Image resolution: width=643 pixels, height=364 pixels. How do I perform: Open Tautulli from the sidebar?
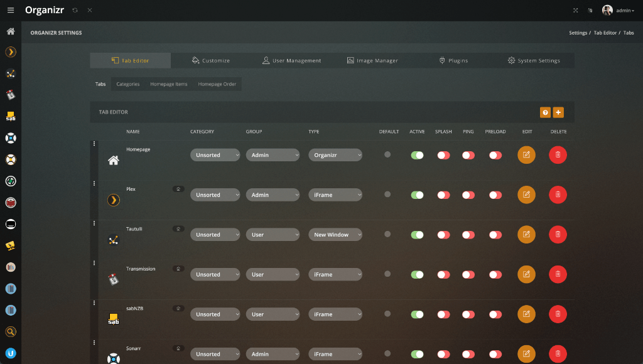[x=10, y=73]
